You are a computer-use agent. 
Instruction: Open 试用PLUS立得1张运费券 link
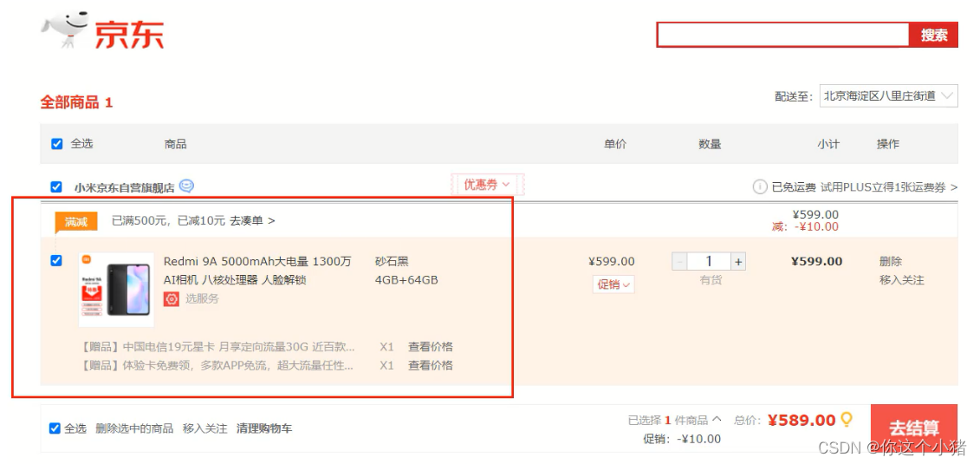coord(889,187)
